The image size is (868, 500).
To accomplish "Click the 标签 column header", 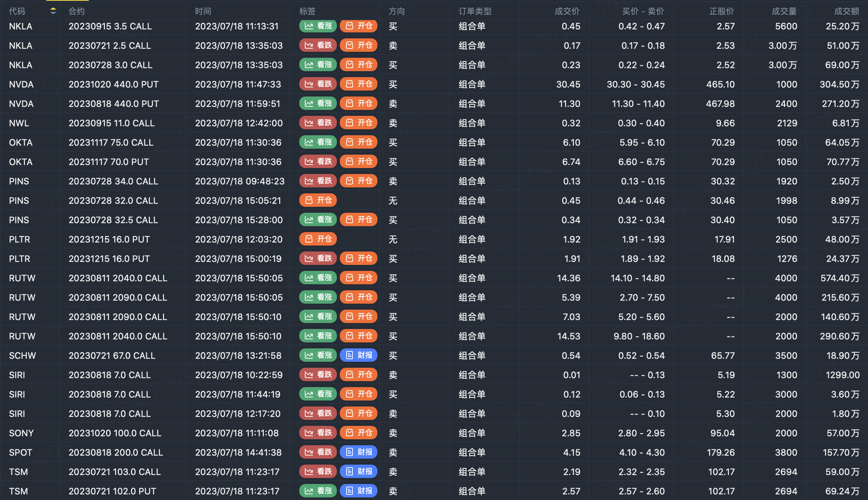I will point(307,12).
